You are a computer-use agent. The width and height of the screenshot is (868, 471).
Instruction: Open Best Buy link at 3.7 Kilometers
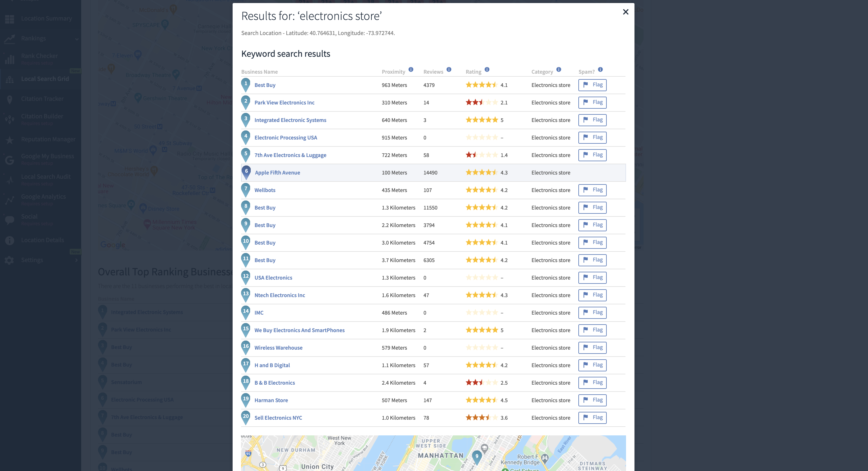coord(265,260)
